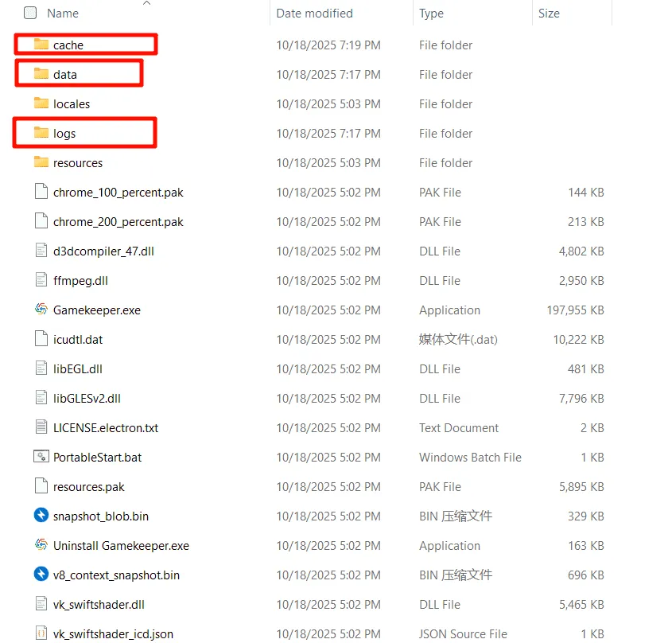The width and height of the screenshot is (672, 643).
Task: Click the cache folder icon
Action: point(41,45)
